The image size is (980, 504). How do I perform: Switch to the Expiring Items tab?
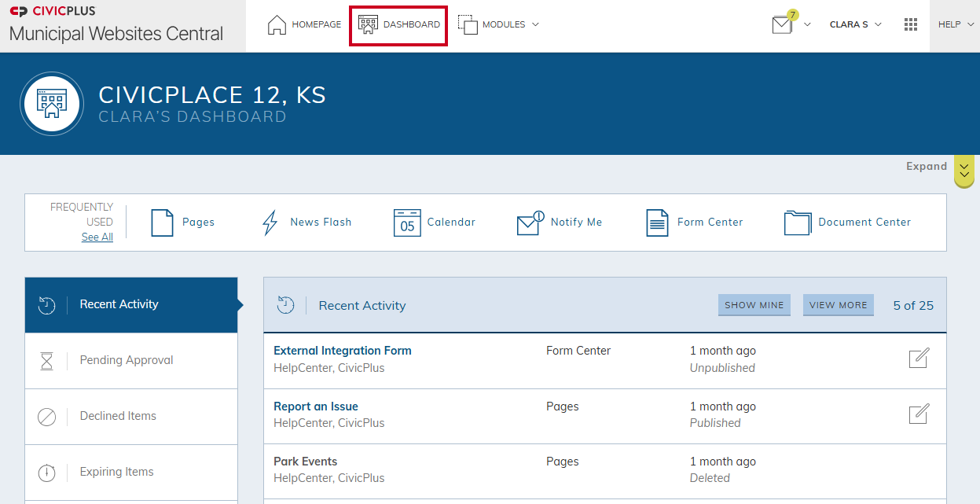(131, 473)
